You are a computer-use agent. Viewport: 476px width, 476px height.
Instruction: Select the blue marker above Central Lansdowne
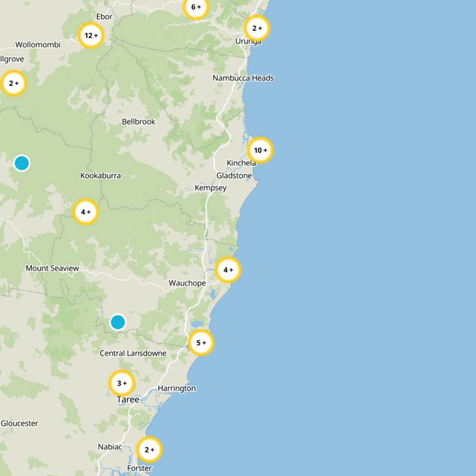point(118,322)
